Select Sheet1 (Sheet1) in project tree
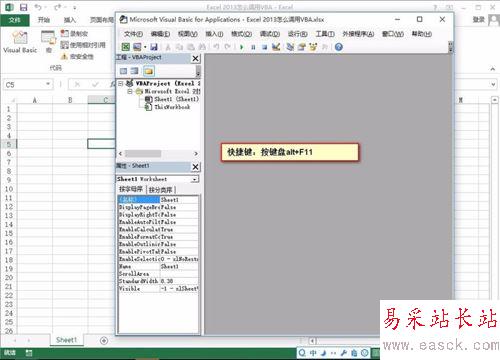 coord(172,99)
